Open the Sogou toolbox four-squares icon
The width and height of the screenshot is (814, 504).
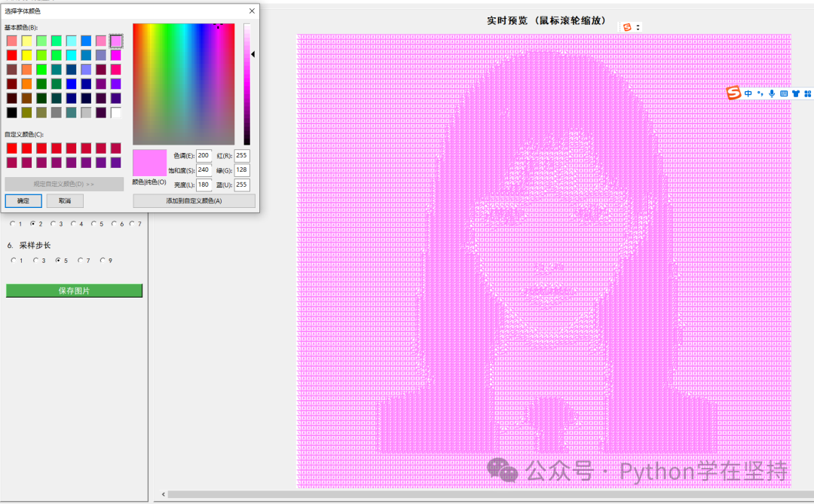click(x=807, y=93)
